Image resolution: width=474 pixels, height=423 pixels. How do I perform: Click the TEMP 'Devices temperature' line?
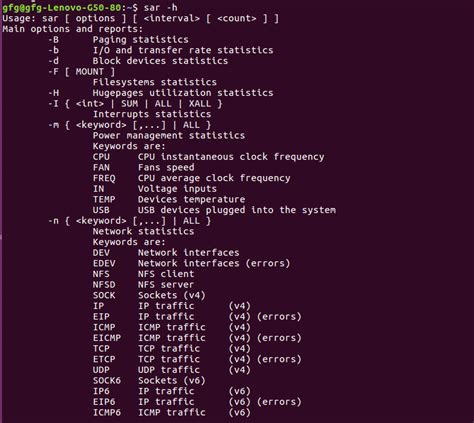(169, 200)
